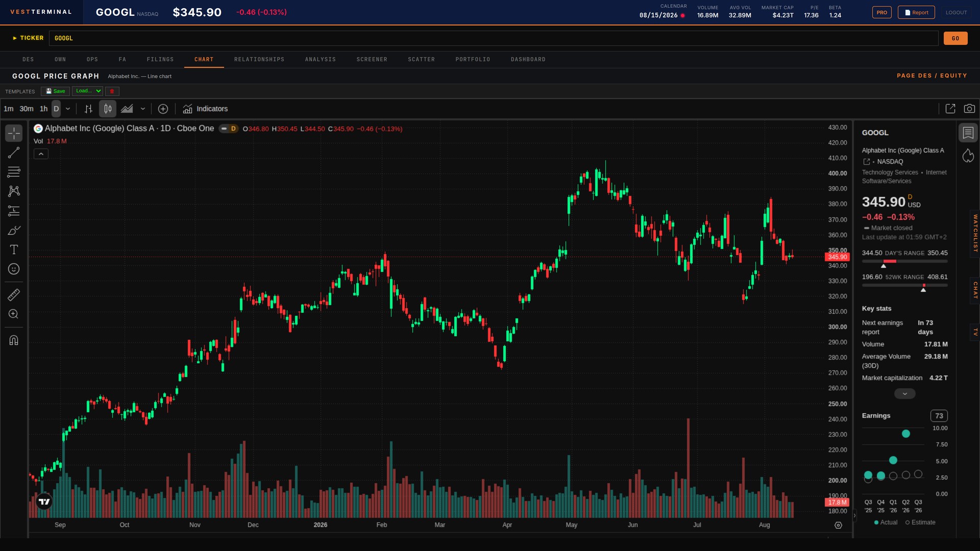
Task: Open symbol external link icon near NASDAQ
Action: [x=866, y=162]
